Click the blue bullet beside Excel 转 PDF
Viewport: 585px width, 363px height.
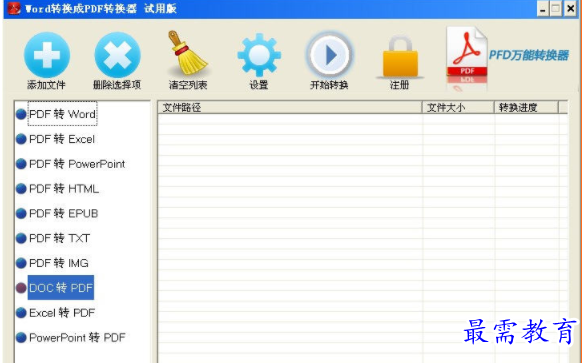[21, 313]
